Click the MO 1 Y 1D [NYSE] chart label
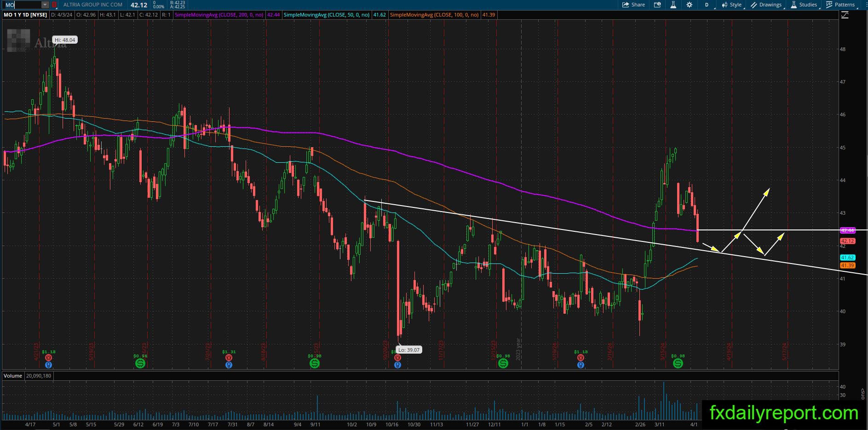Image resolution: width=868 pixels, height=430 pixels. pos(25,15)
